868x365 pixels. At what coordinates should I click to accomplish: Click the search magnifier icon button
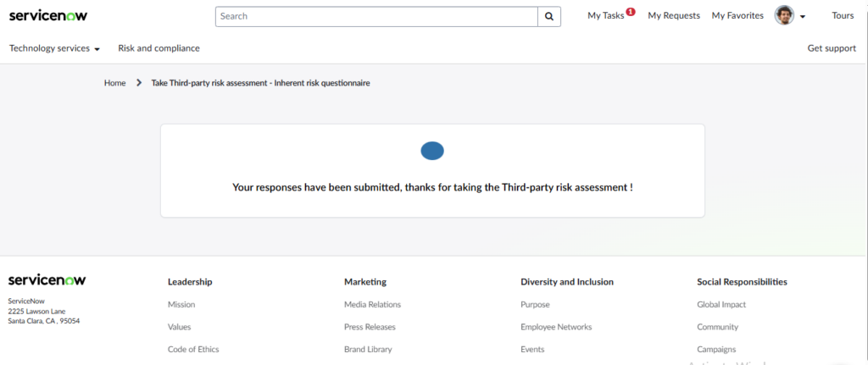coord(549,16)
